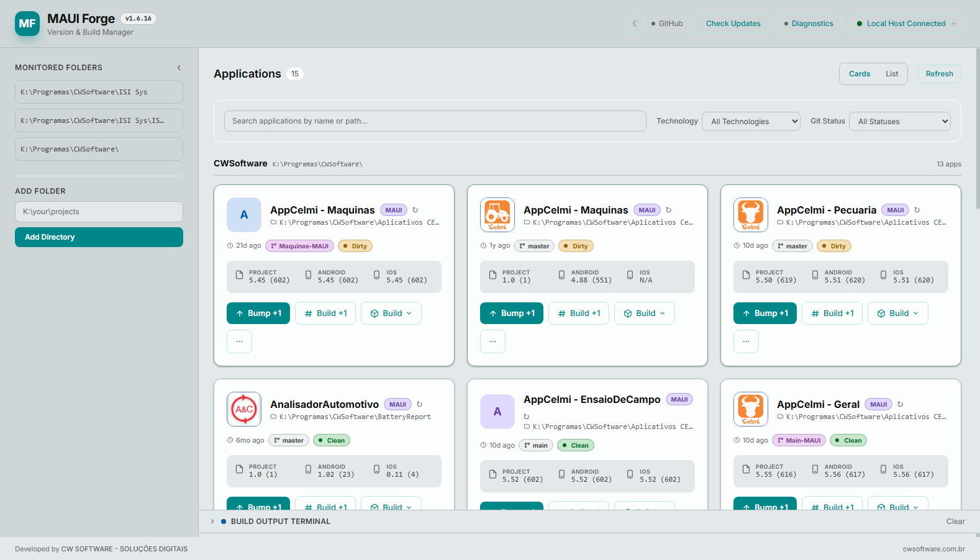Open more options (…) on Maquinas-MAUI card
This screenshot has height=560, width=980.
point(239,341)
